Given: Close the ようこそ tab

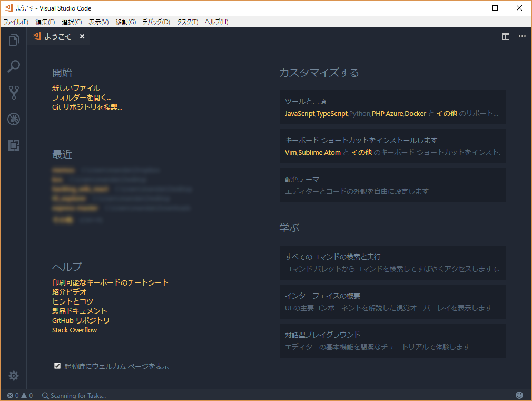Looking at the screenshot, I should (x=82, y=36).
